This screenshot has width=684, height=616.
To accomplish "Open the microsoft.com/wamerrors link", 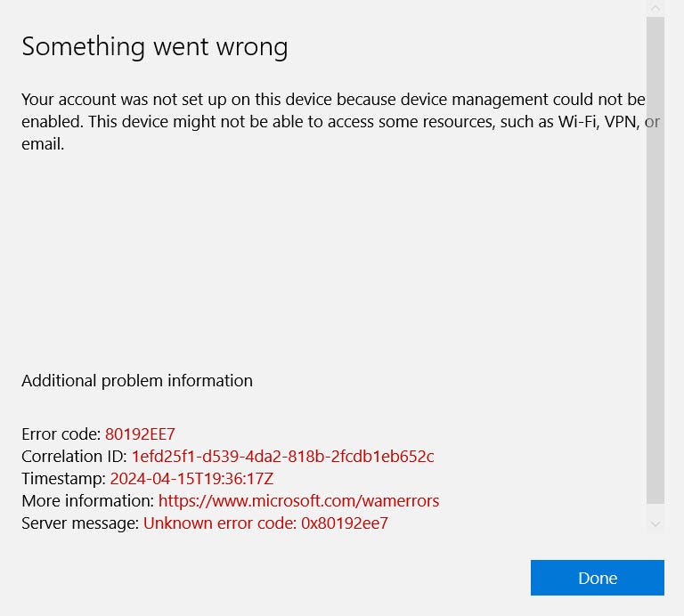I will click(298, 501).
